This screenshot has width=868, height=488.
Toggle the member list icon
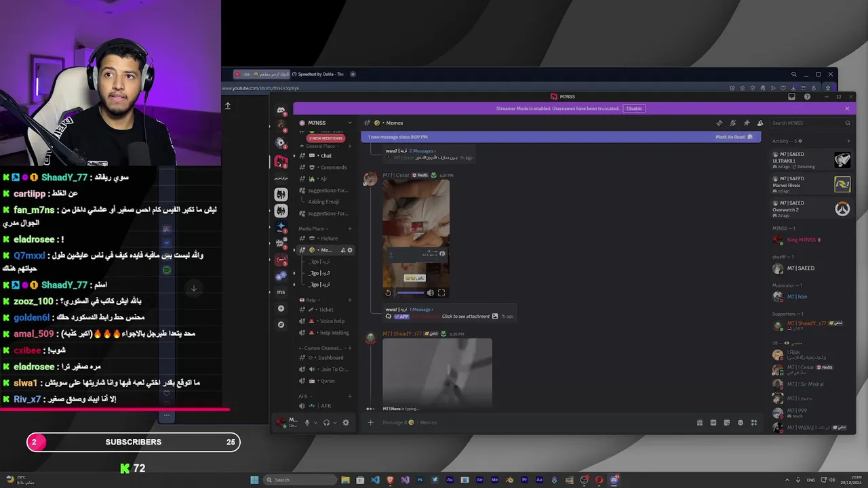[x=760, y=123]
